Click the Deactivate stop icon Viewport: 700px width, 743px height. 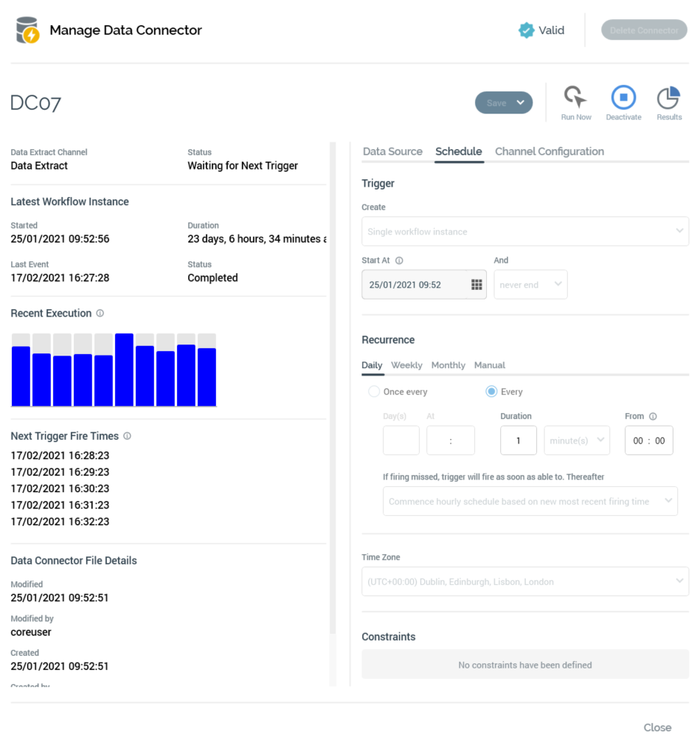tap(623, 97)
